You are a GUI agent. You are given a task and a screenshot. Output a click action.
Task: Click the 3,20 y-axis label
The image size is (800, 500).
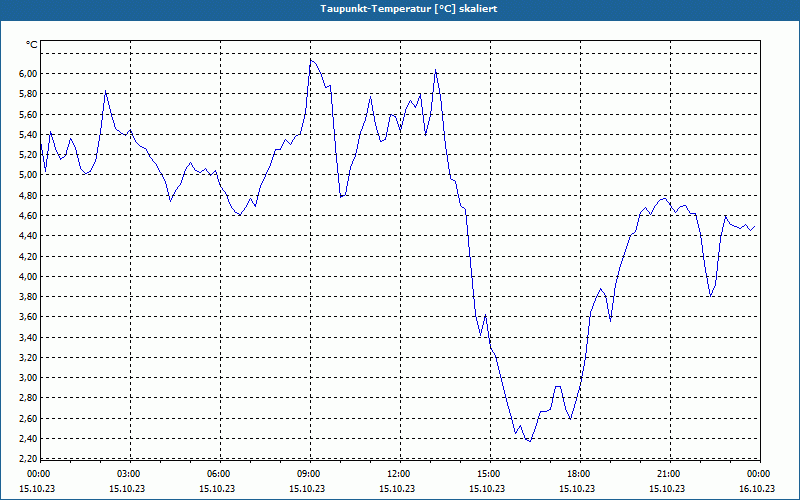click(29, 357)
